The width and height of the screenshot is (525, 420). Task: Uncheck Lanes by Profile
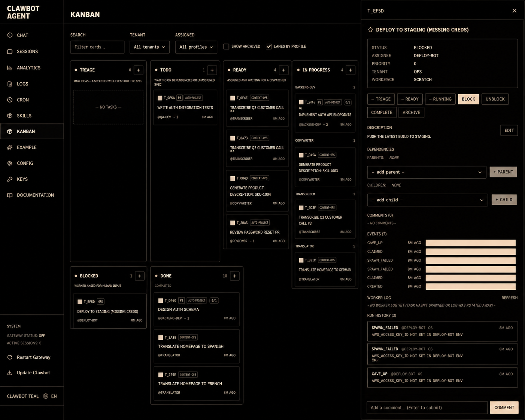point(268,46)
